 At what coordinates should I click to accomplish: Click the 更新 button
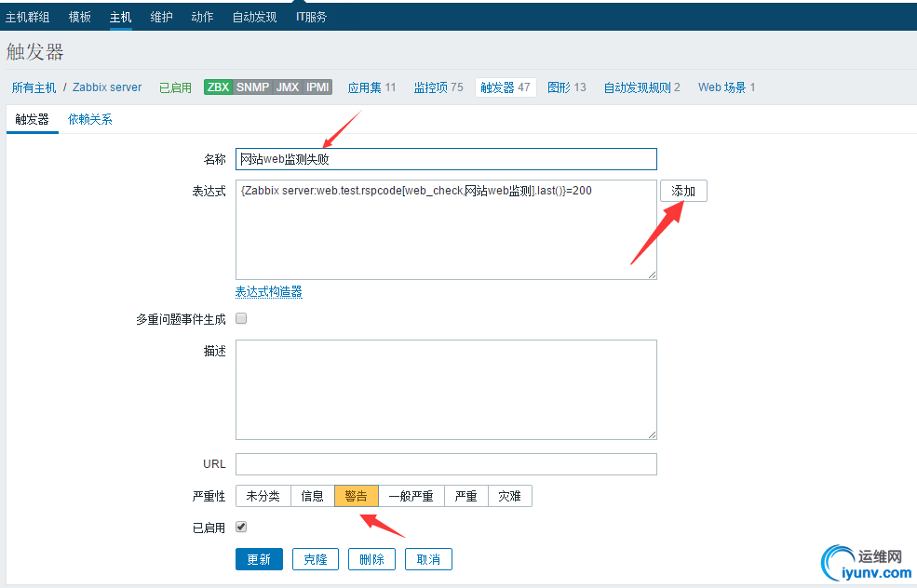[x=259, y=559]
